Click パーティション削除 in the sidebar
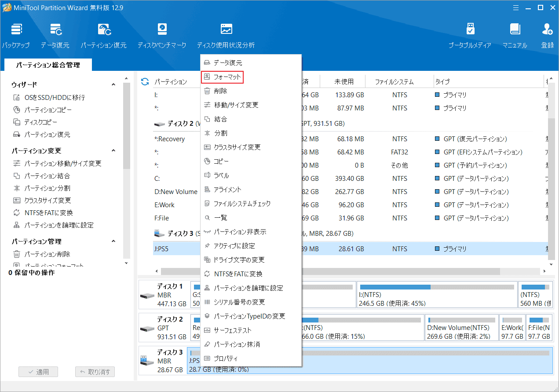 pyautogui.click(x=41, y=254)
